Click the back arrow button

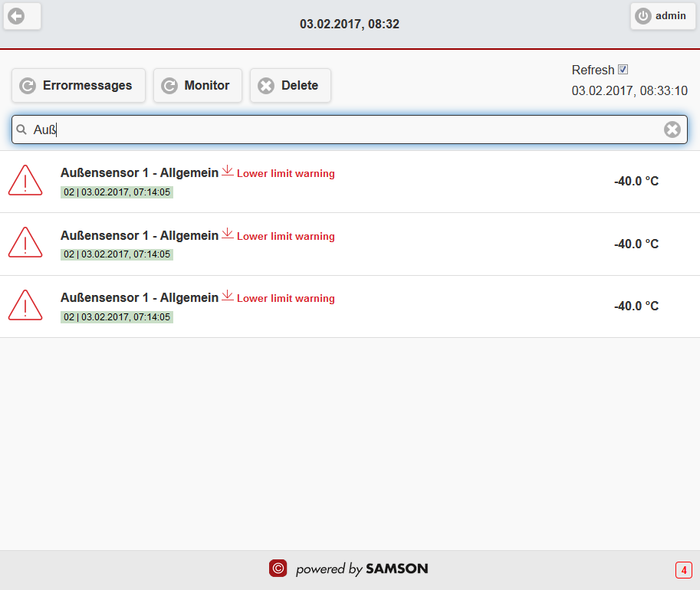pos(21,16)
